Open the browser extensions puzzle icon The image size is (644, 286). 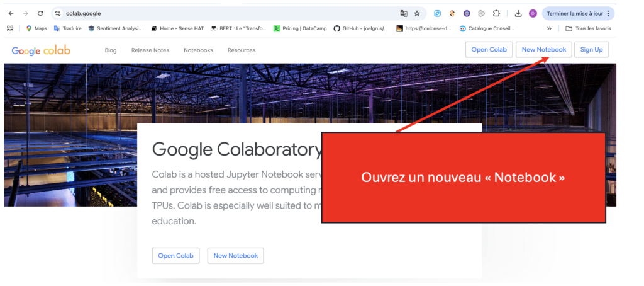tap(496, 13)
